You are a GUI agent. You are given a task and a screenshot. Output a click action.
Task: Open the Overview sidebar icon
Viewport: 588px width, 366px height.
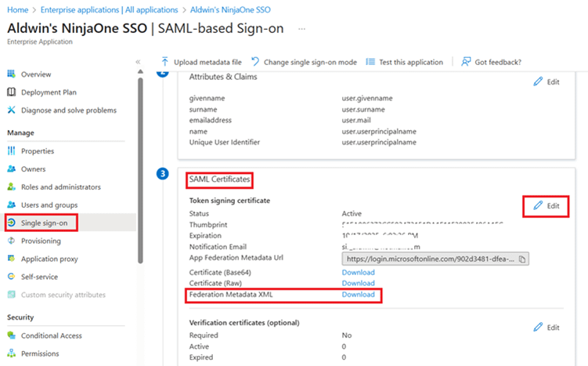pos(11,74)
